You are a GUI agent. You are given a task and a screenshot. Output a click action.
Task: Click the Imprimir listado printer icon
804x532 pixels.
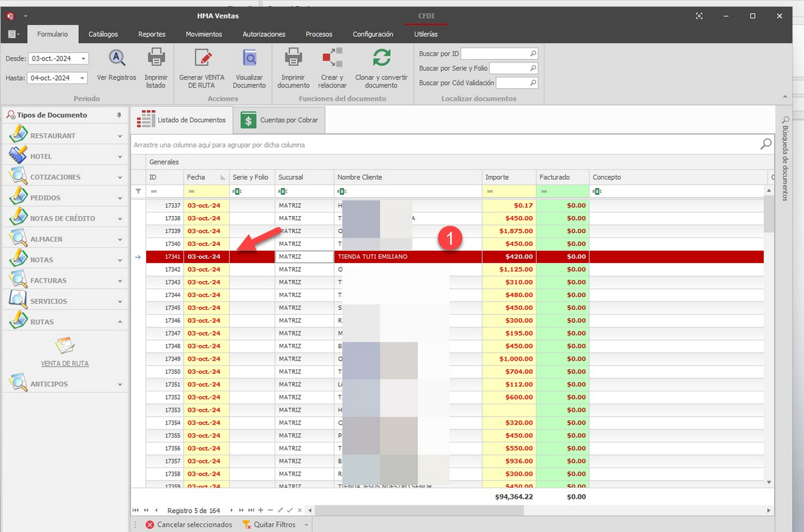click(x=156, y=57)
